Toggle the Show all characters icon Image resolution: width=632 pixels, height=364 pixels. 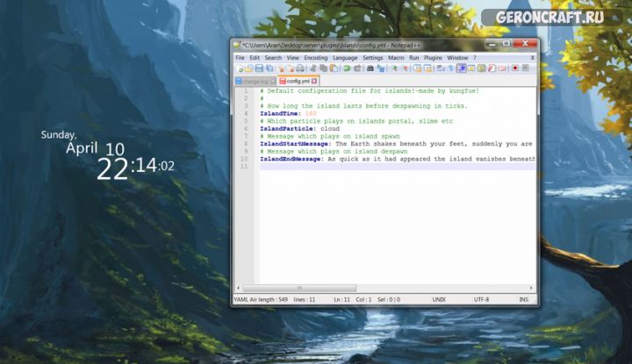tap(451, 68)
